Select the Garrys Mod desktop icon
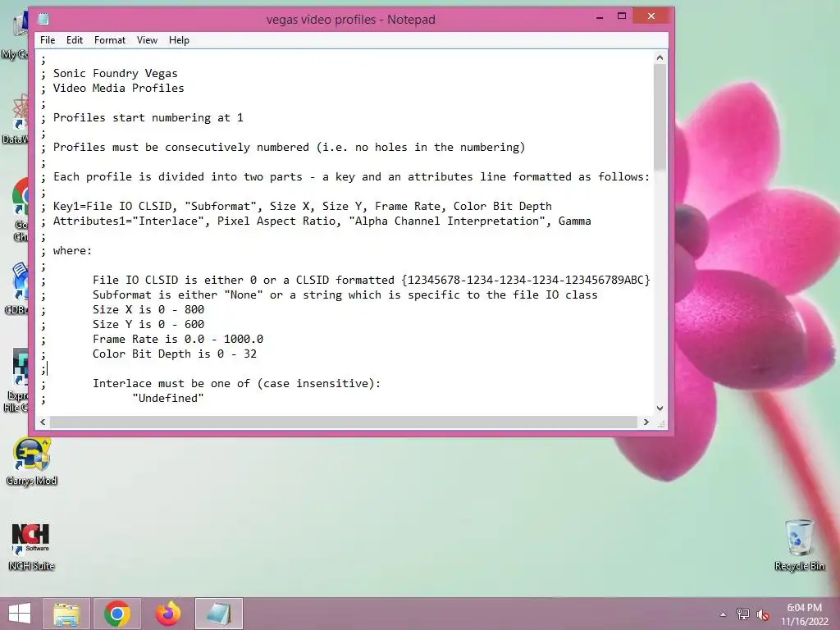 point(31,462)
